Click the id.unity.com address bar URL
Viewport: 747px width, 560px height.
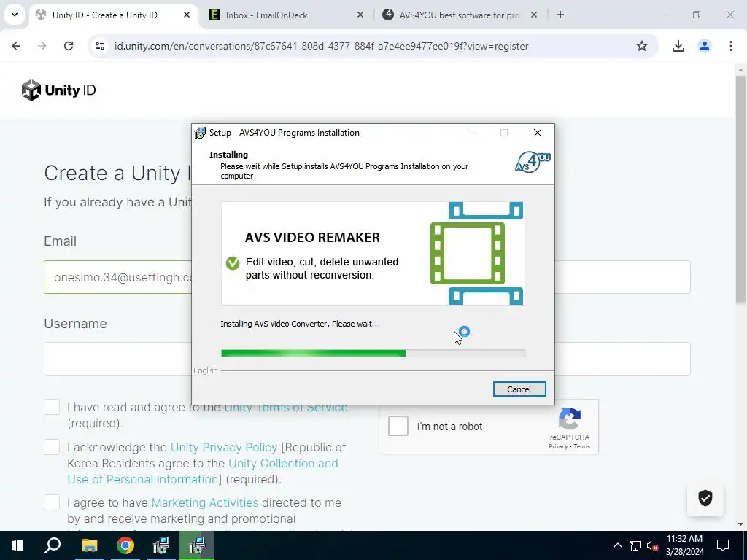322,46
